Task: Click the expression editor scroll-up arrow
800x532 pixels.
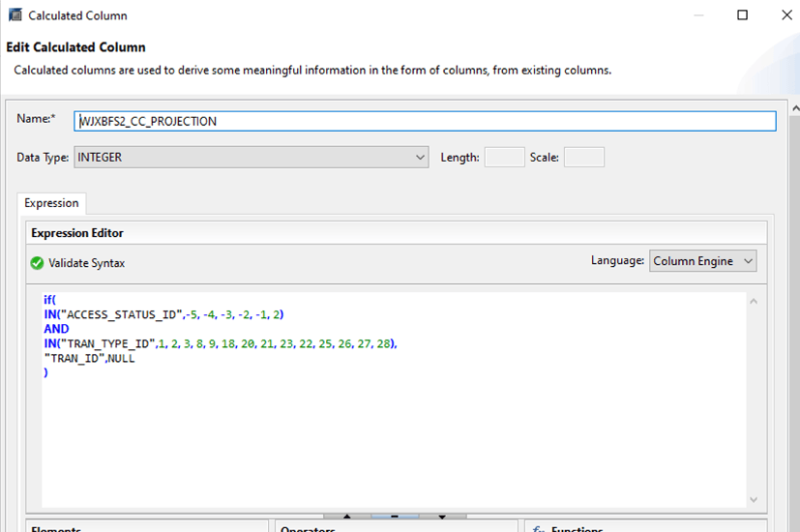Action: pyautogui.click(x=755, y=302)
